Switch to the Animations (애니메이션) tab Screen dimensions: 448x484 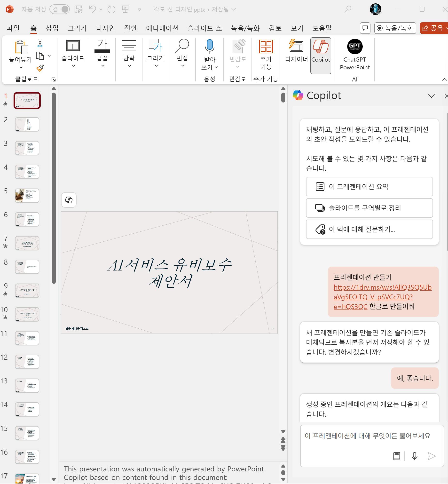162,28
